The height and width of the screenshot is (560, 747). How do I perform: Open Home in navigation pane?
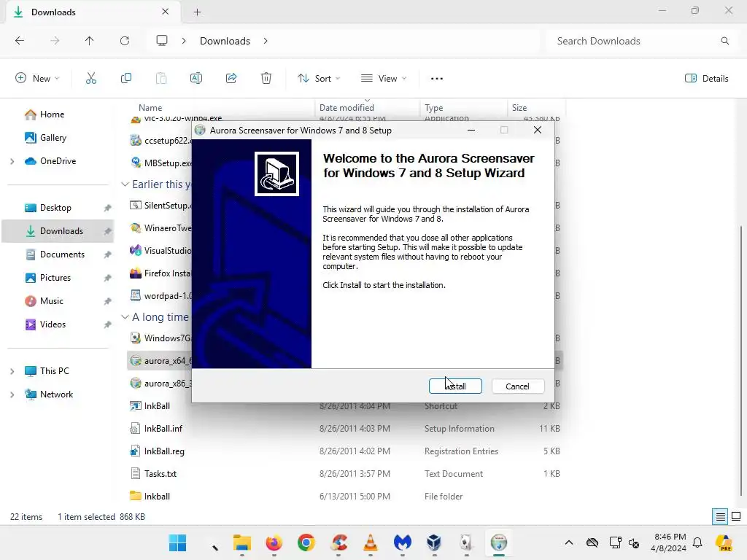[x=52, y=114]
